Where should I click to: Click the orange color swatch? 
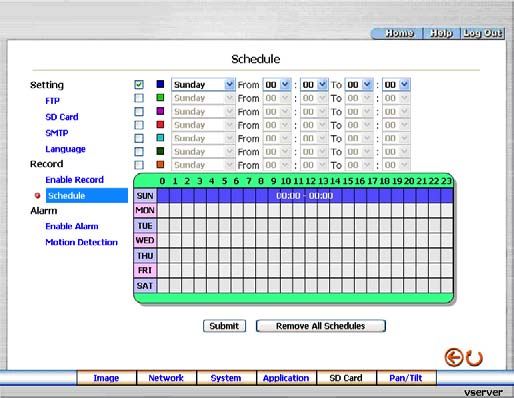coord(160,164)
